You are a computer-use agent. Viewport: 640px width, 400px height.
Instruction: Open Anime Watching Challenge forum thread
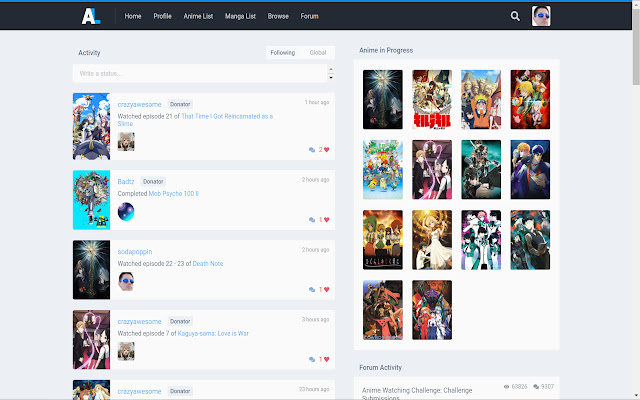tap(417, 393)
